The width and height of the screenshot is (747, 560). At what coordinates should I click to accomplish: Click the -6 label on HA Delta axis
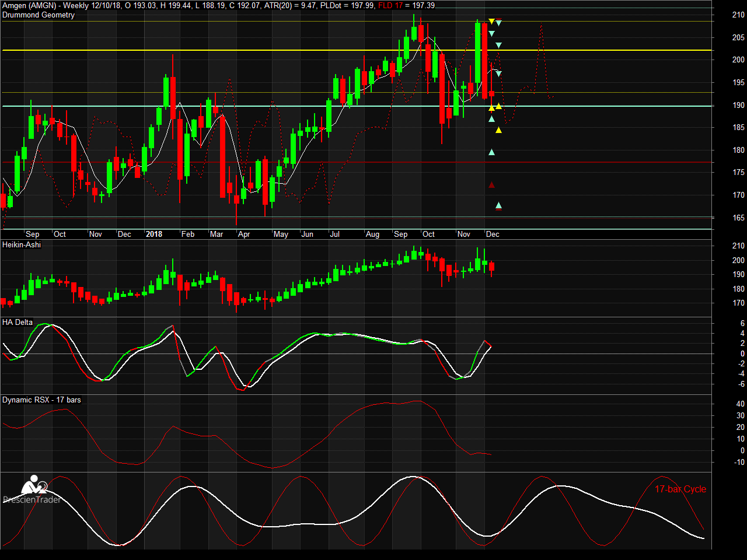(741, 384)
